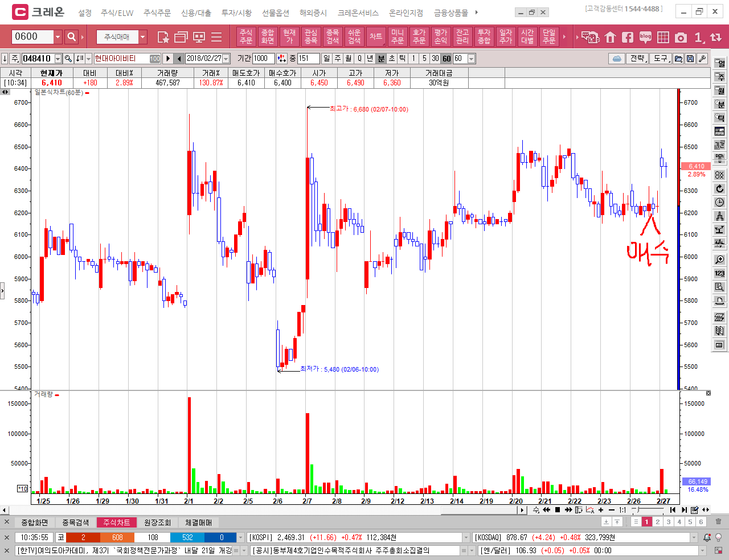Click the 기간 period input field showing 1000

click(264, 59)
